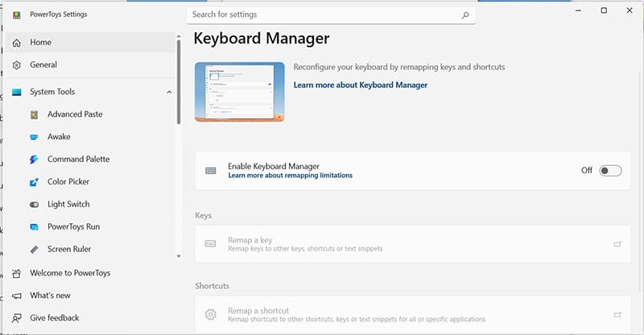Viewport: 644px width, 335px height.
Task: Click the PowerToys Run icon
Action: [x=34, y=227]
